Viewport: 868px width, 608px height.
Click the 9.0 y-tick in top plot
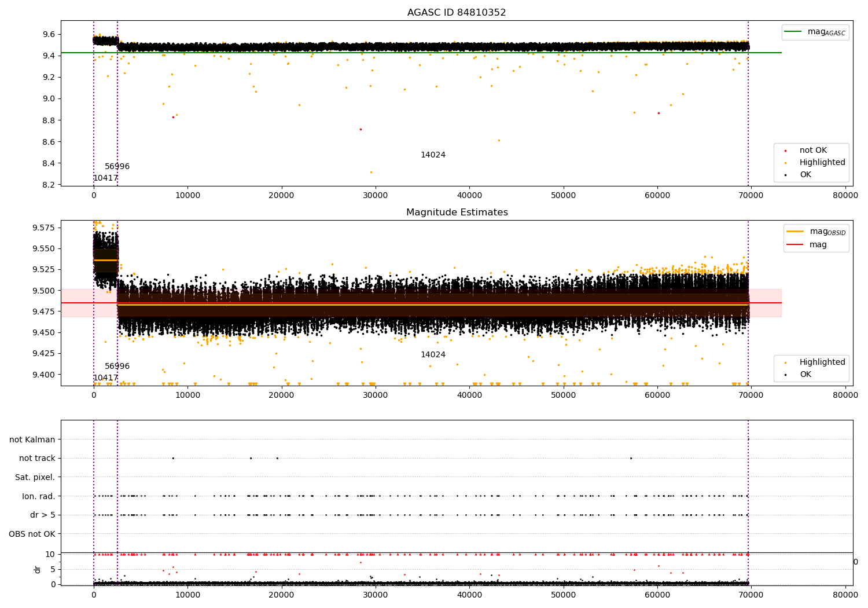pos(49,99)
